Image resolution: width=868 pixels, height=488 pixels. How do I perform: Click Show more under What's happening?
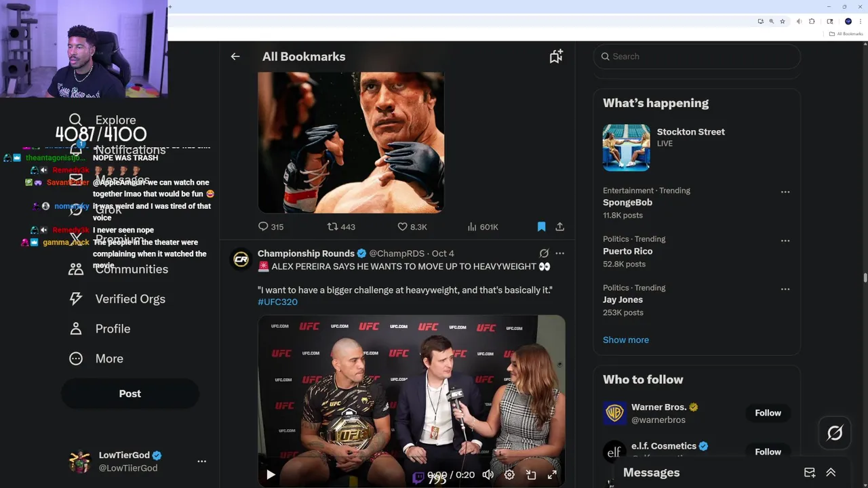click(626, 340)
